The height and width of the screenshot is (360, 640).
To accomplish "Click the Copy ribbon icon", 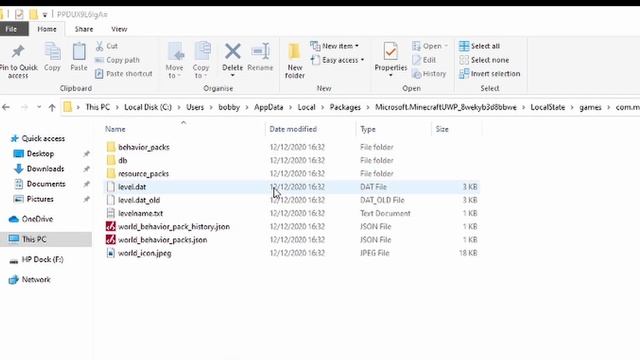I will click(x=52, y=51).
